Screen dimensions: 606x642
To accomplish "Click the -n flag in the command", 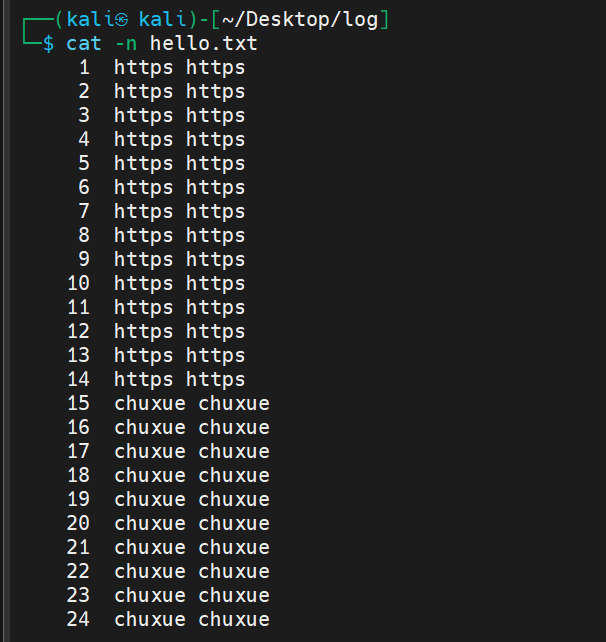I will (126, 44).
